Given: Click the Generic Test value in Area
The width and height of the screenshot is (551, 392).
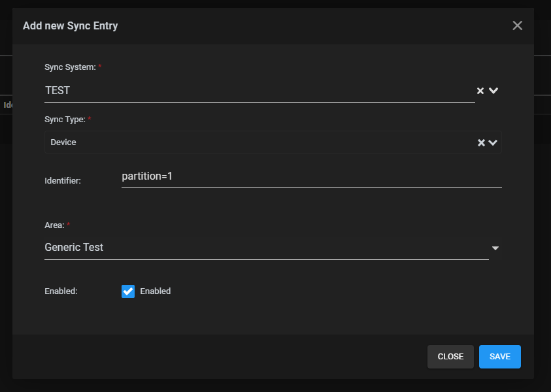Looking at the screenshot, I should [74, 247].
